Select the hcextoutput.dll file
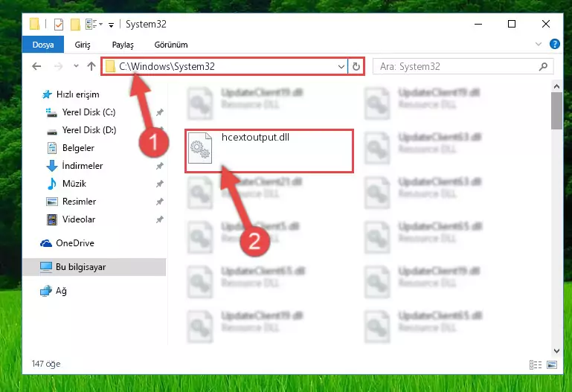Screen dimensions: 572x392 tap(269, 150)
